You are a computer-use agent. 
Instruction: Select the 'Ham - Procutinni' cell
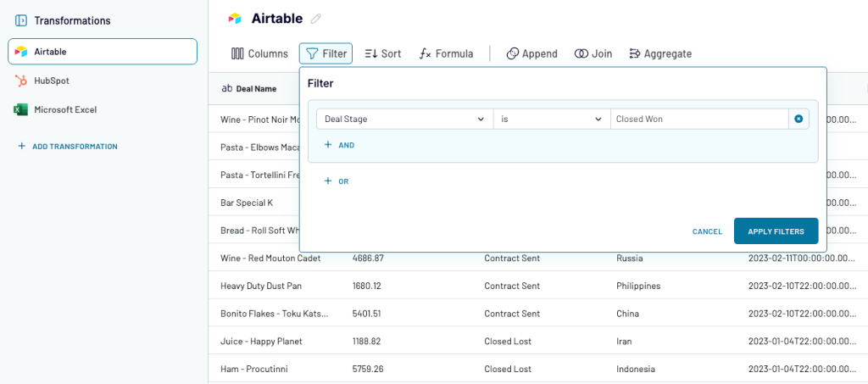[253, 369]
